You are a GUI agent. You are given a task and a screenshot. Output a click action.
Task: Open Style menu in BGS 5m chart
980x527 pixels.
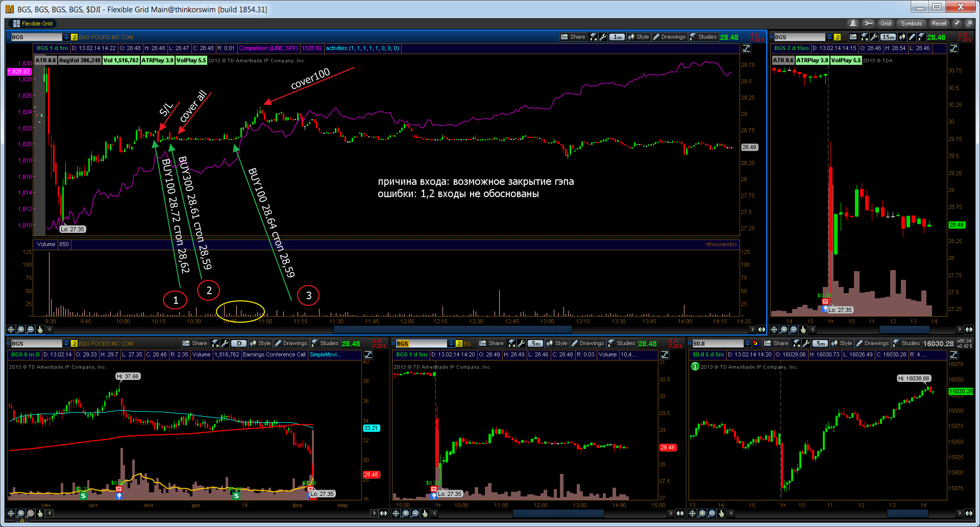[x=557, y=343]
